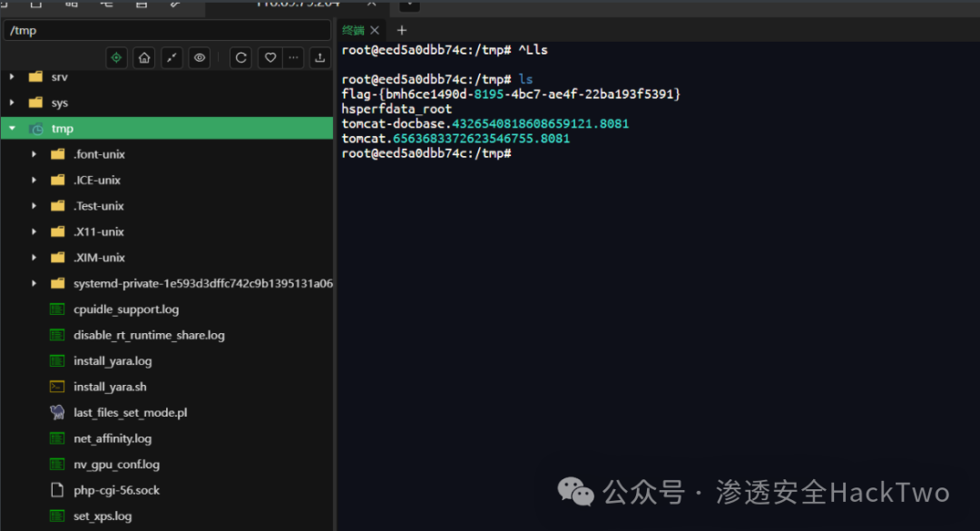The height and width of the screenshot is (531, 980).
Task: Click the install_yara.log file icon
Action: point(57,361)
